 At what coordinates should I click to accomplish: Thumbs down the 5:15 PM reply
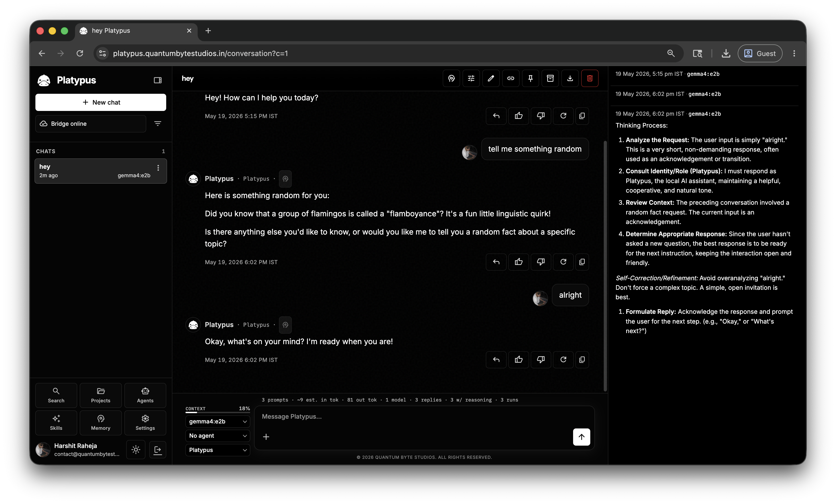(541, 116)
